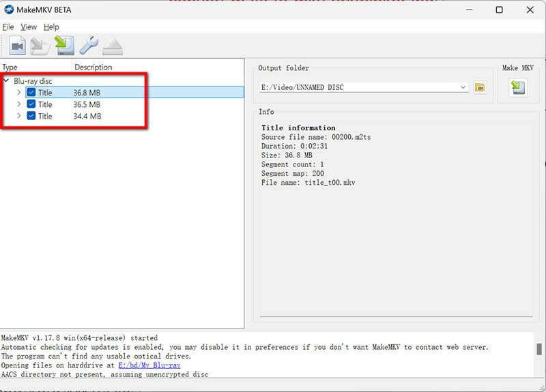Screen dimensions: 546x392
Task: Maximize the MakeMKV window
Action: click(499, 10)
